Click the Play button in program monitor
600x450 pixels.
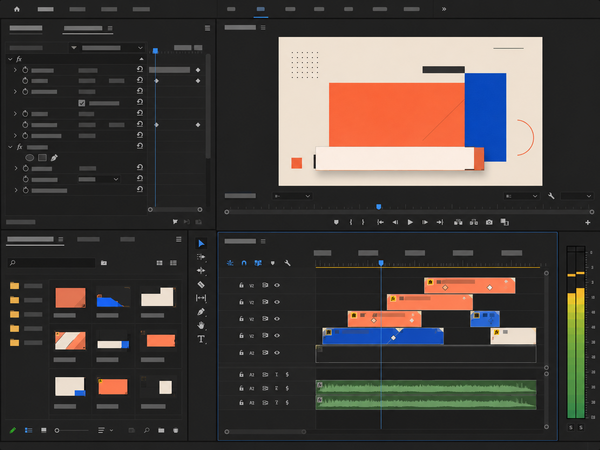[410, 222]
